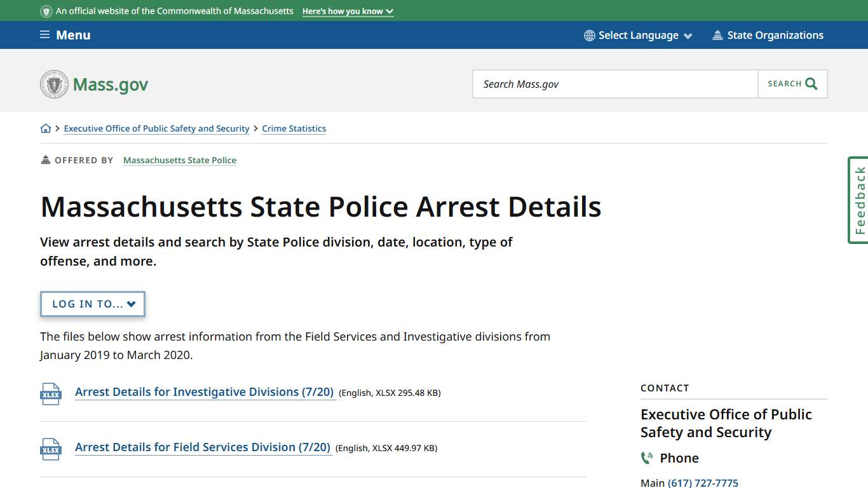Click the magnifying glass search icon
The image size is (868, 488).
[x=811, y=83]
